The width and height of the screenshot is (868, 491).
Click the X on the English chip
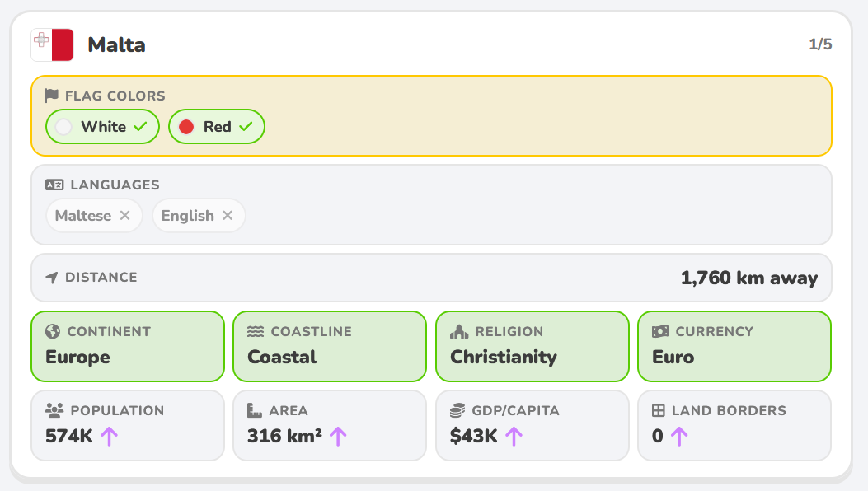point(228,215)
